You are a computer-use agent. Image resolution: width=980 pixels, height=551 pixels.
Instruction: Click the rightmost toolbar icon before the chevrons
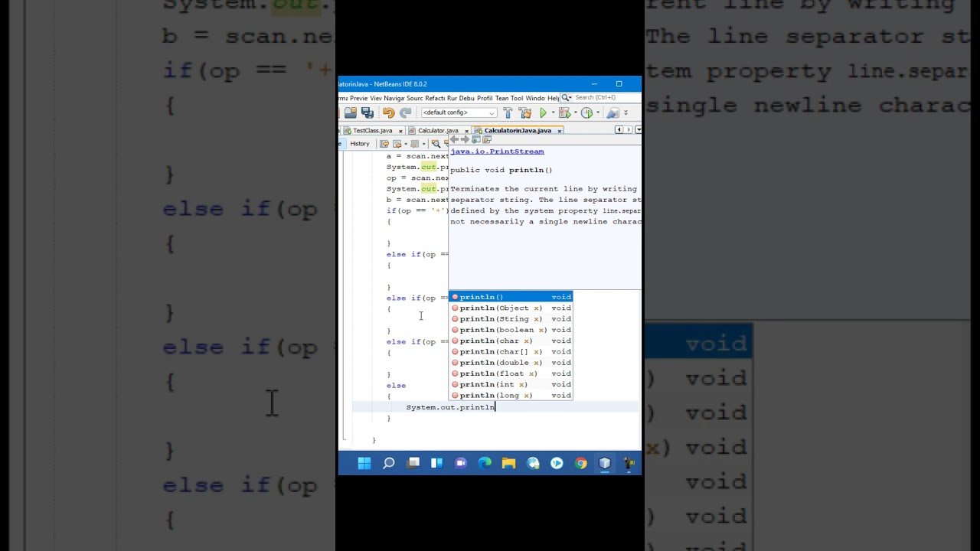tap(613, 112)
